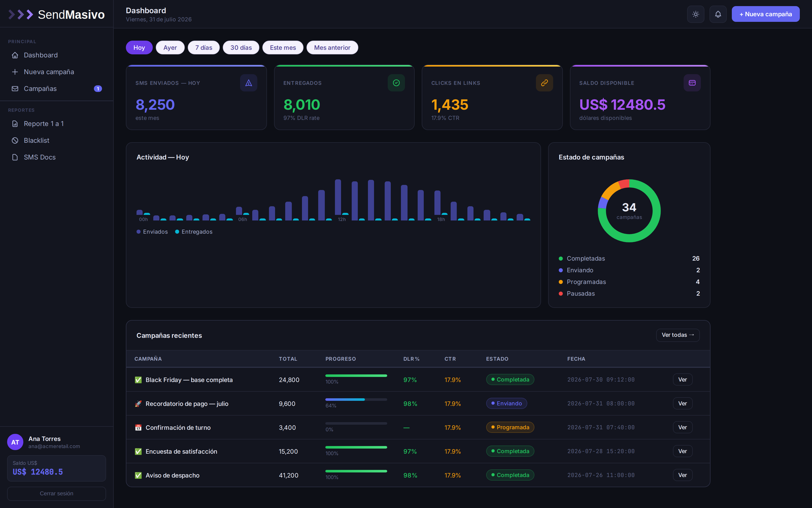Toggle the light theme sun icon
The image size is (812, 508).
[x=696, y=14]
